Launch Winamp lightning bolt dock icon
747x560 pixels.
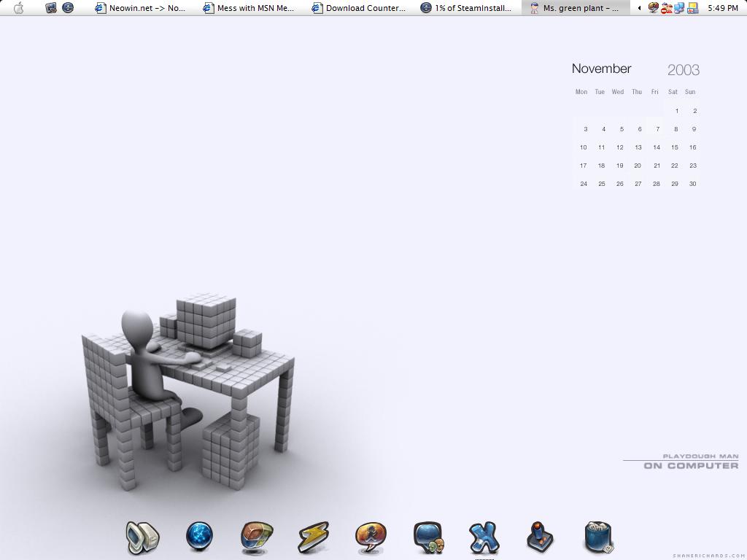[x=314, y=538]
